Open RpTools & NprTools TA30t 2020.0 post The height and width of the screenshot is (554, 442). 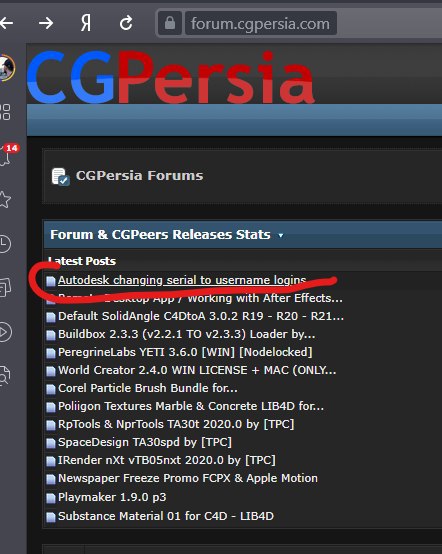(x=176, y=424)
